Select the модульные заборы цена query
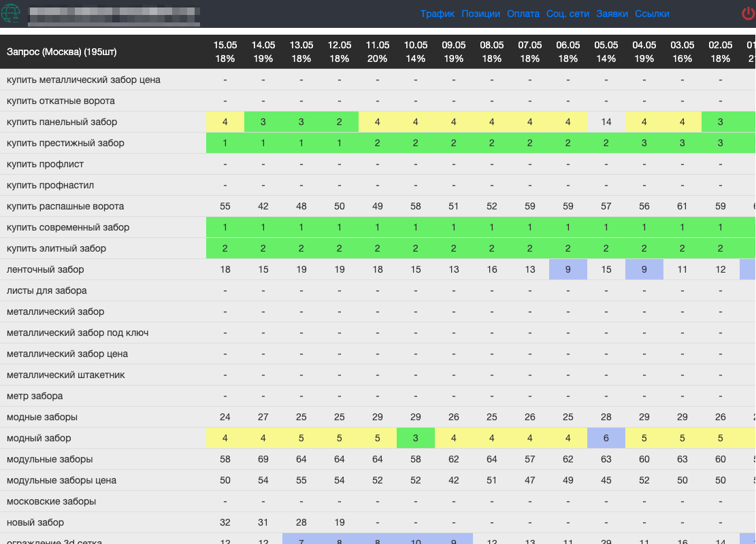 (61, 481)
